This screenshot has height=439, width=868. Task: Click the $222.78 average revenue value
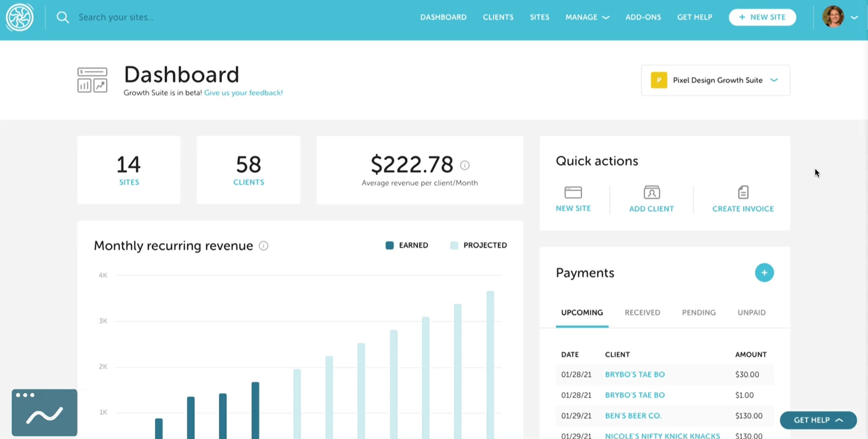[x=412, y=164]
